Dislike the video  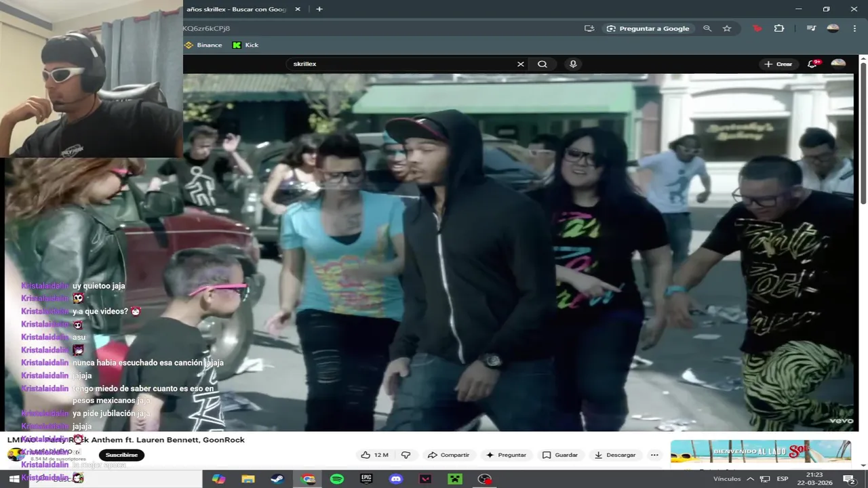click(x=406, y=455)
